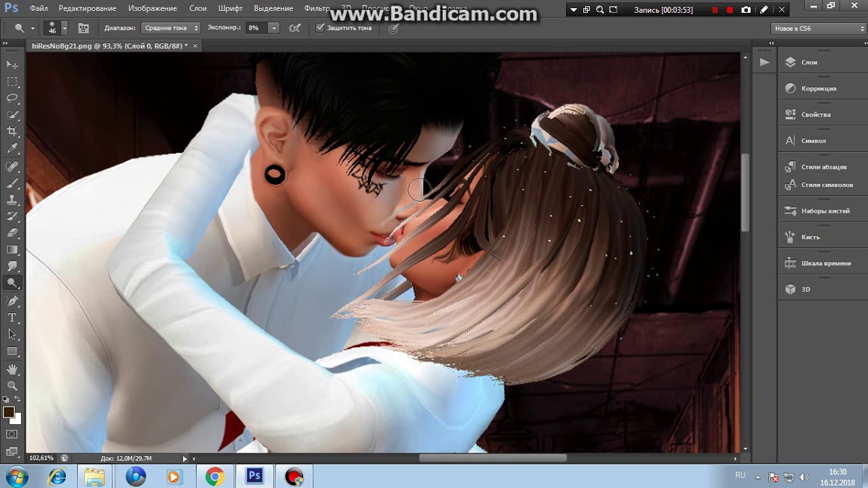This screenshot has height=488, width=868.
Task: Open the exposure slider dropdown arrow
Action: pos(273,28)
